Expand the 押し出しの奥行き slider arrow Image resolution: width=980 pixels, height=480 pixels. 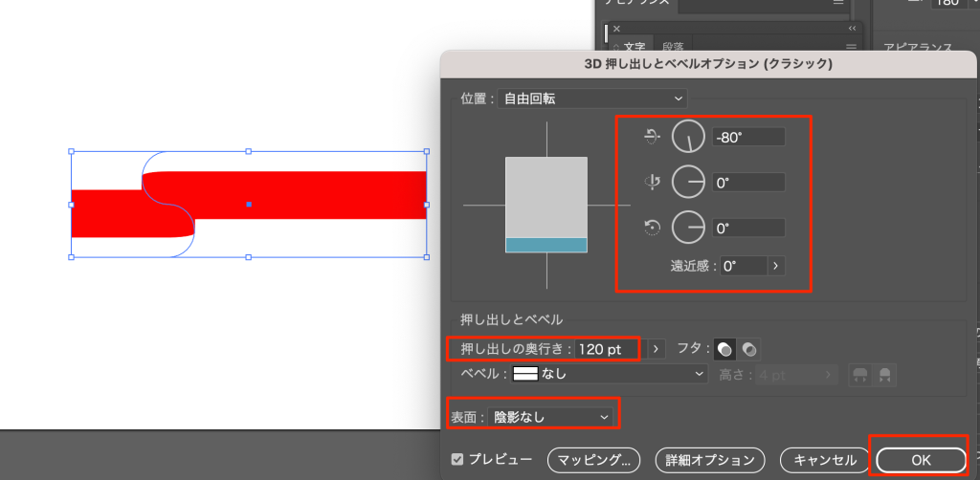(657, 349)
